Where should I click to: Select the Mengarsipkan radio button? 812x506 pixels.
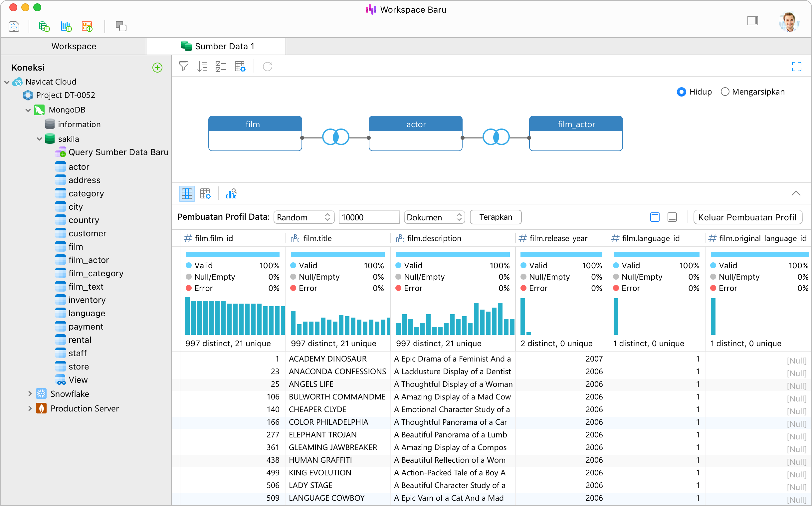click(x=725, y=92)
